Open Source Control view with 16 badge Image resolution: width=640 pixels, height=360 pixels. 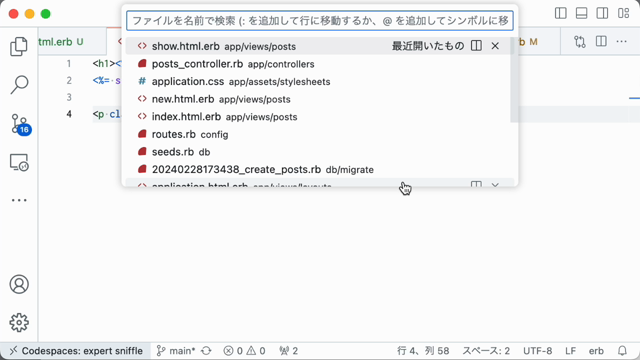pos(20,124)
